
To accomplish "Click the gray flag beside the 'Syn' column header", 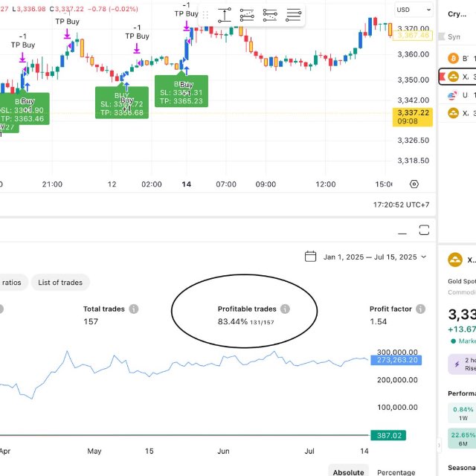I will coord(442,36).
